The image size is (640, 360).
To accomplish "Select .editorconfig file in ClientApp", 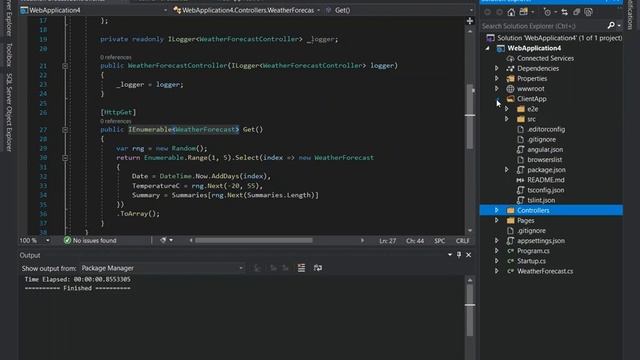I will [x=546, y=129].
